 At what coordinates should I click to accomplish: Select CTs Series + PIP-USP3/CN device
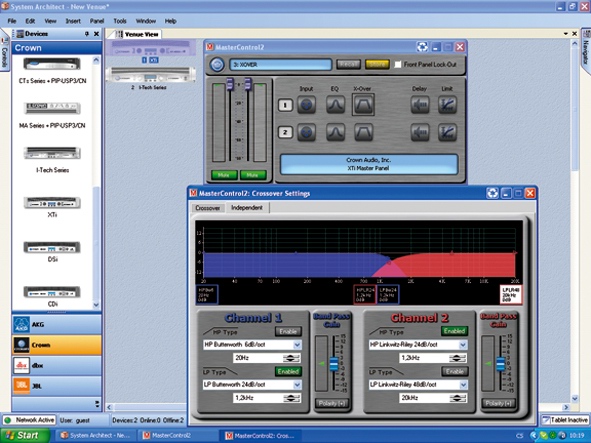52,70
